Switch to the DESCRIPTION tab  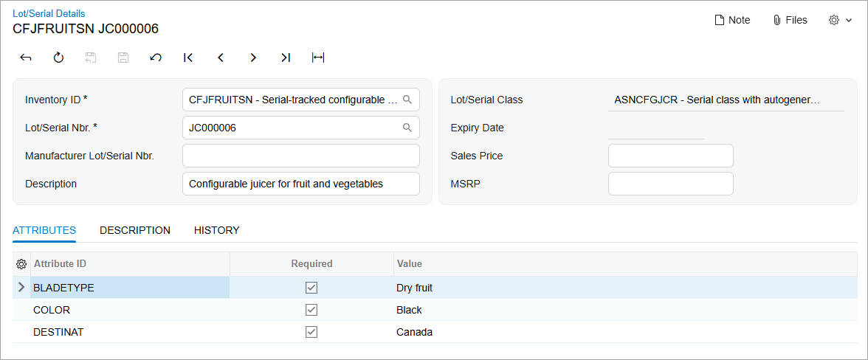point(135,230)
